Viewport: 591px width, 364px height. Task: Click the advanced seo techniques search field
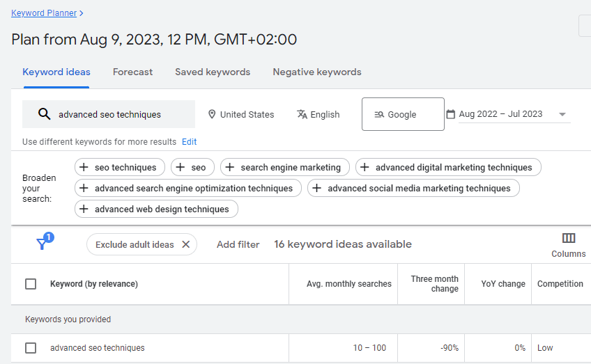109,114
